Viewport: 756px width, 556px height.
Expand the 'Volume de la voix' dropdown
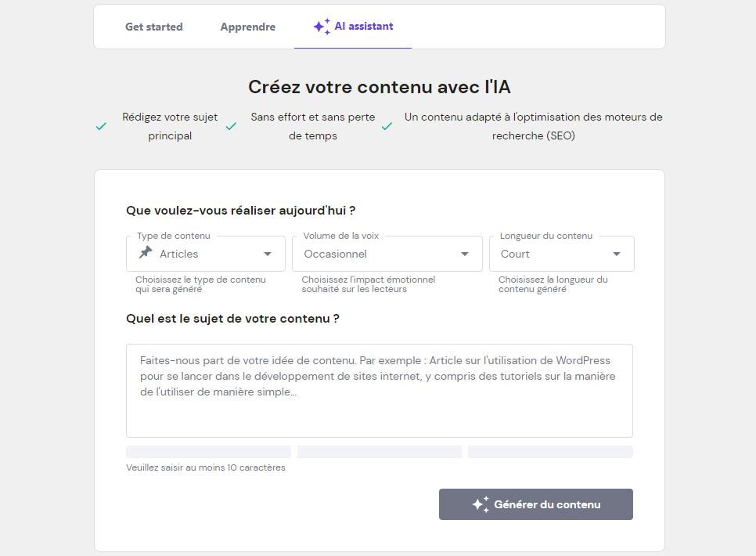[387, 253]
